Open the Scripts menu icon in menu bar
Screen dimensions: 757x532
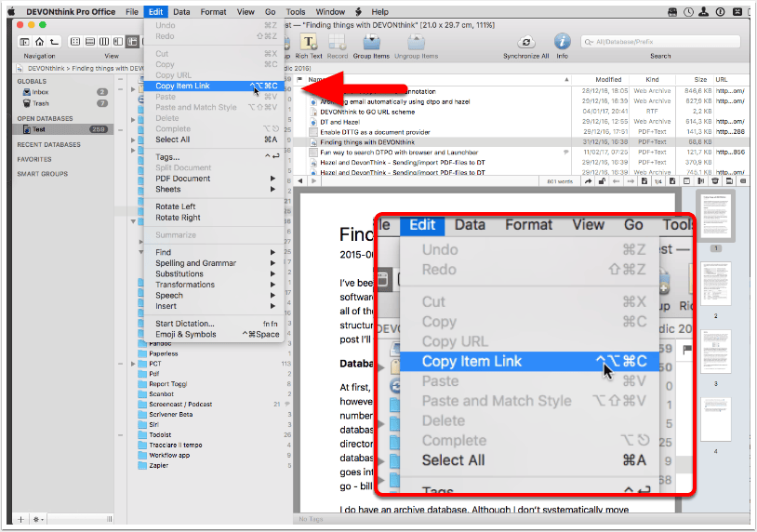point(359,11)
